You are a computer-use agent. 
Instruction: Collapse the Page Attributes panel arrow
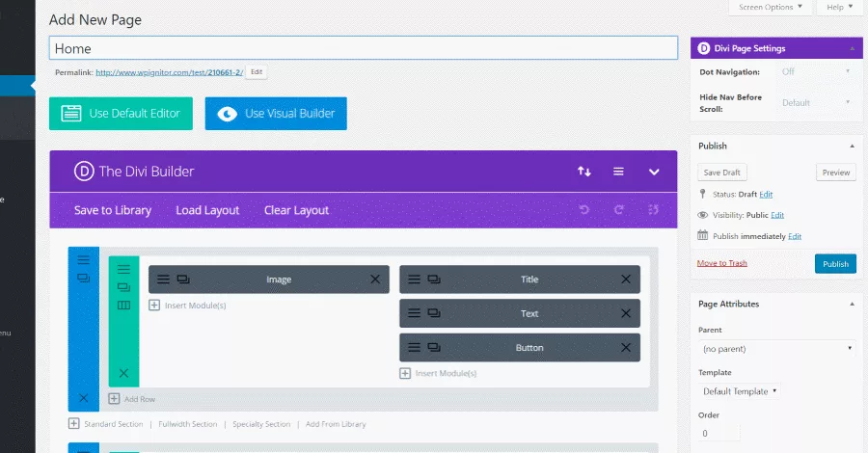tap(852, 305)
